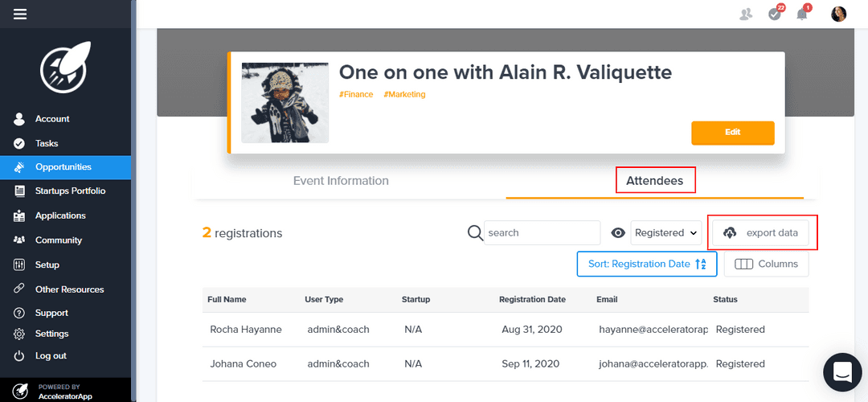Open the notifications bell icon
868x402 pixels.
801,14
